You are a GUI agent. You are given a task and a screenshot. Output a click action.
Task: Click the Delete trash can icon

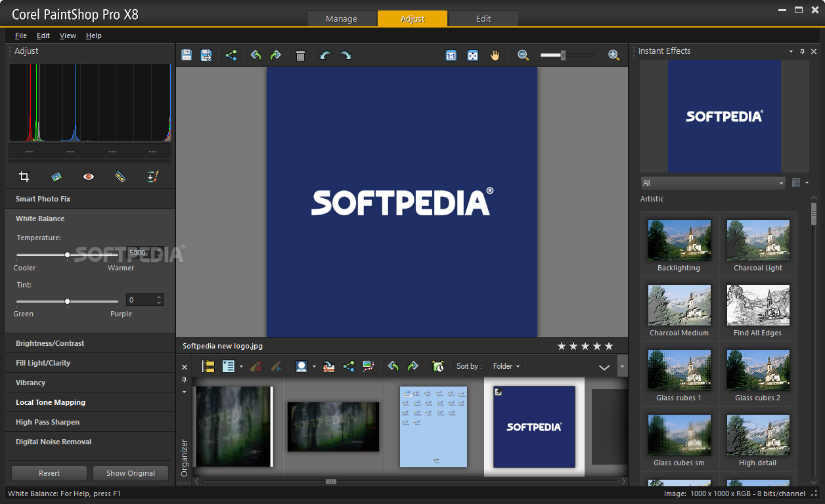(300, 56)
